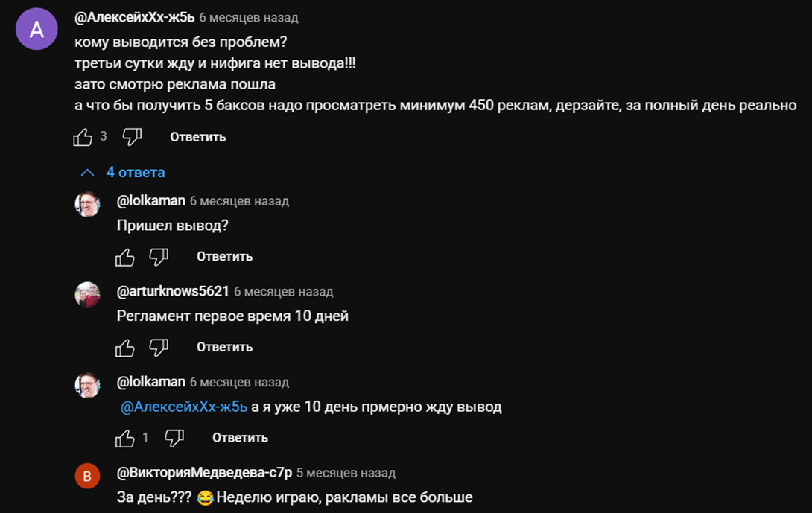Click arturknows5621's profile avatar

[87, 295]
